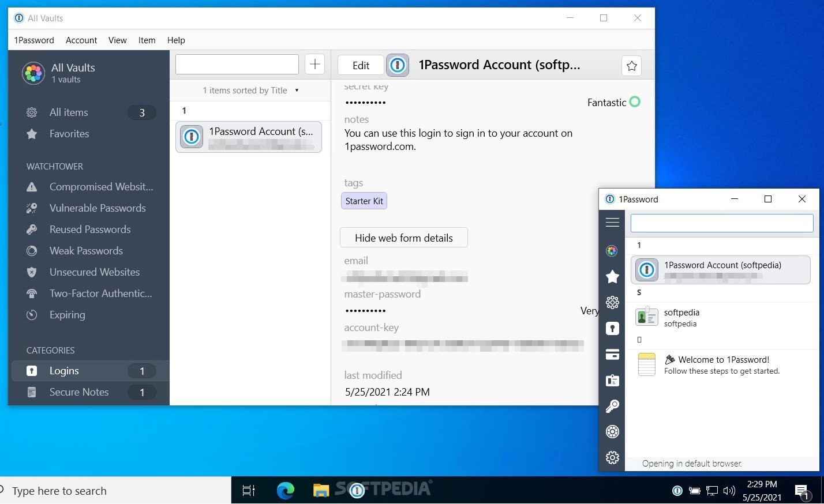The width and height of the screenshot is (824, 504).
Task: Open Reused Passwords list
Action: [89, 230]
